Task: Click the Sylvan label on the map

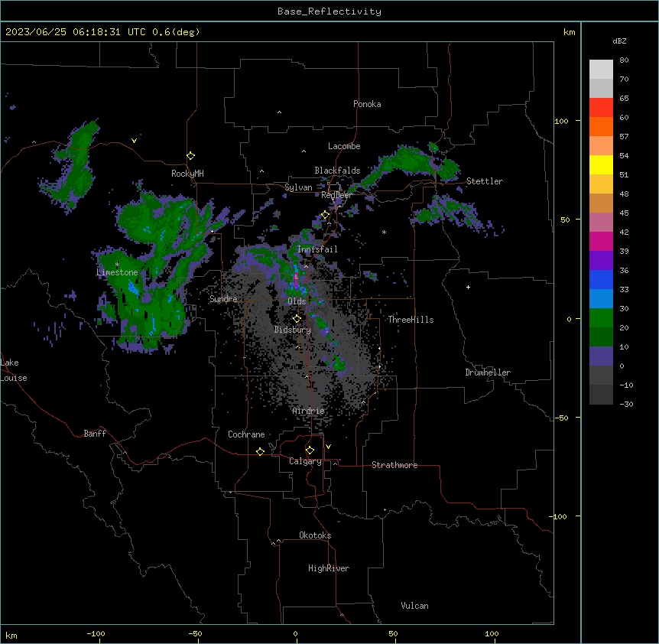Action: [298, 187]
